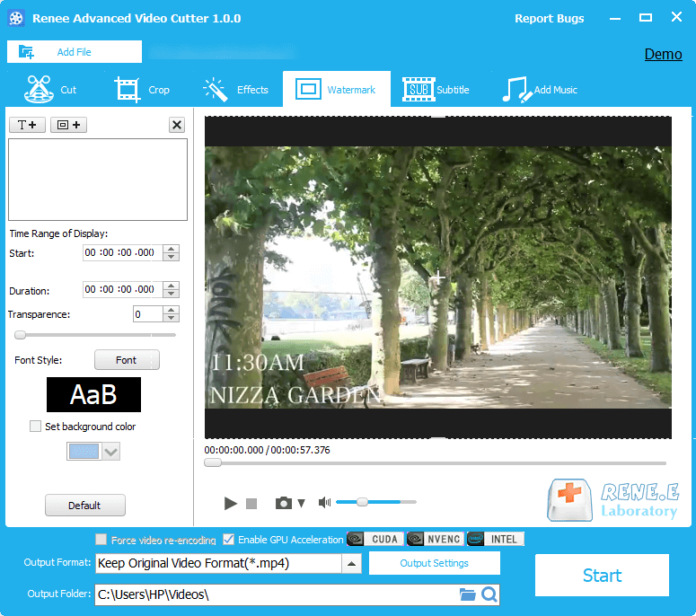The height and width of the screenshot is (616, 696).
Task: Click the Start time input field
Action: (x=122, y=252)
